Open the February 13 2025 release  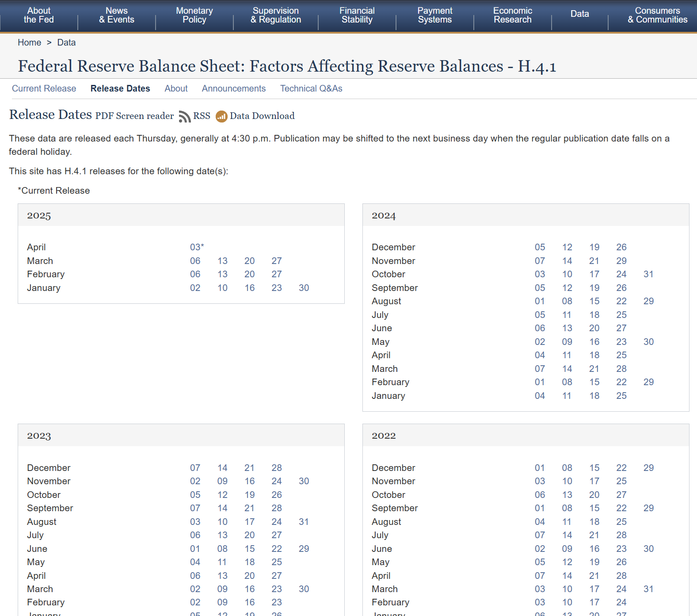click(x=222, y=274)
